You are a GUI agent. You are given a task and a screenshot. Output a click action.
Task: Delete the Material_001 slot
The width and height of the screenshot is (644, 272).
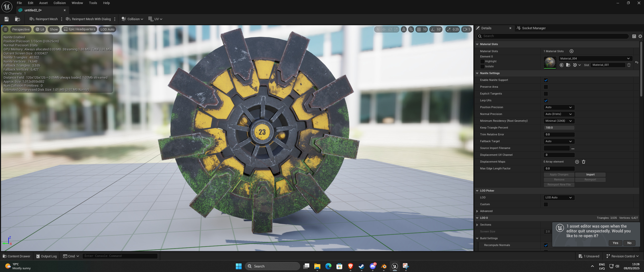point(629,65)
